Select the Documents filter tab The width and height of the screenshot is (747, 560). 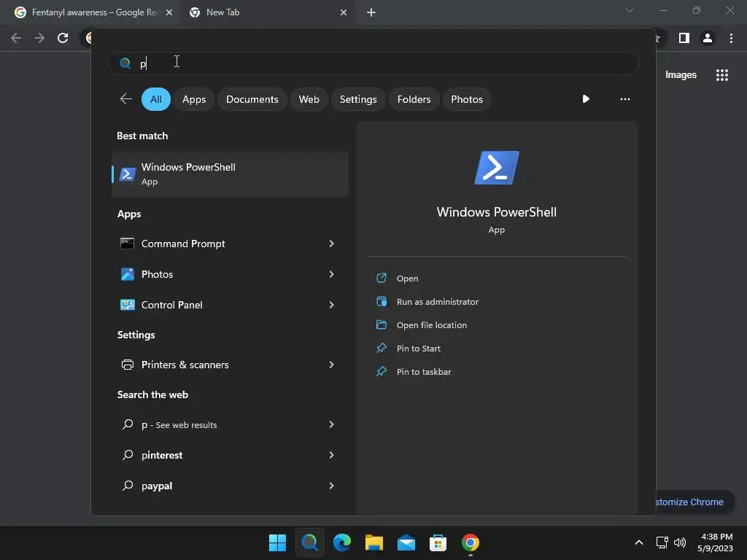[252, 99]
